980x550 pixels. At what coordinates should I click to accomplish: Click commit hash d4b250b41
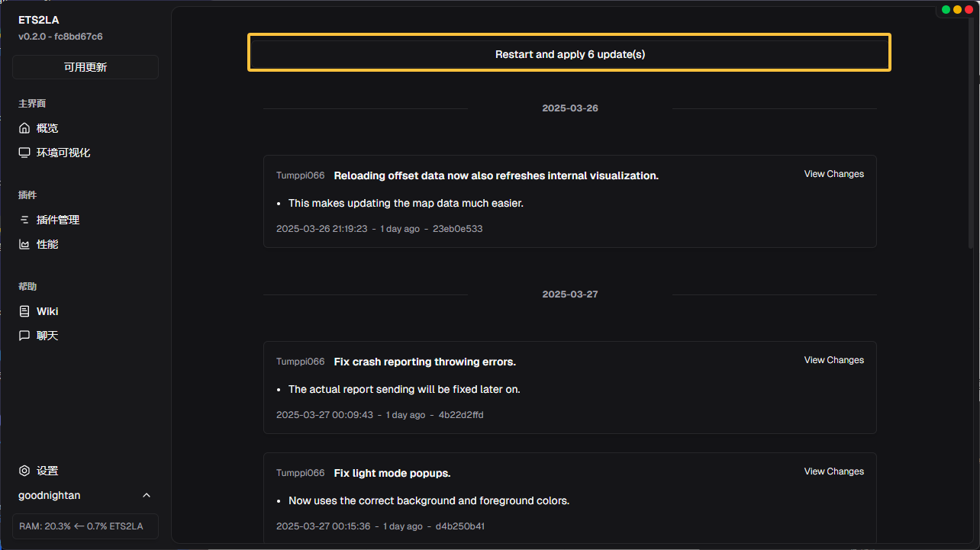(x=460, y=526)
